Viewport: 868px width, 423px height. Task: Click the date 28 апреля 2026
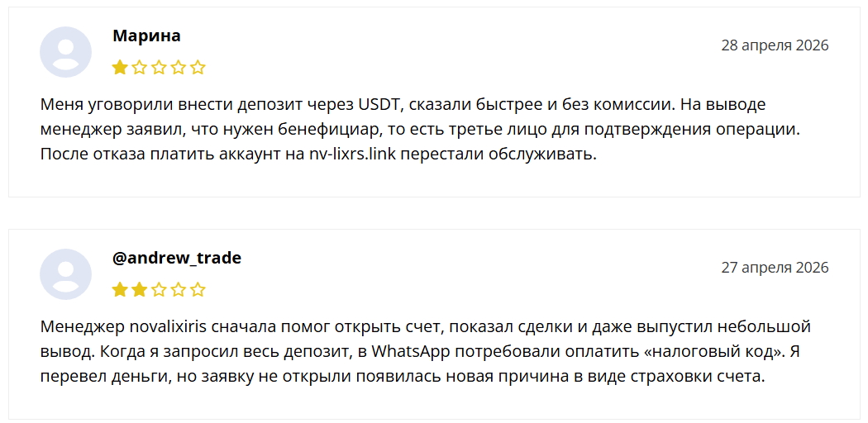pos(775,45)
